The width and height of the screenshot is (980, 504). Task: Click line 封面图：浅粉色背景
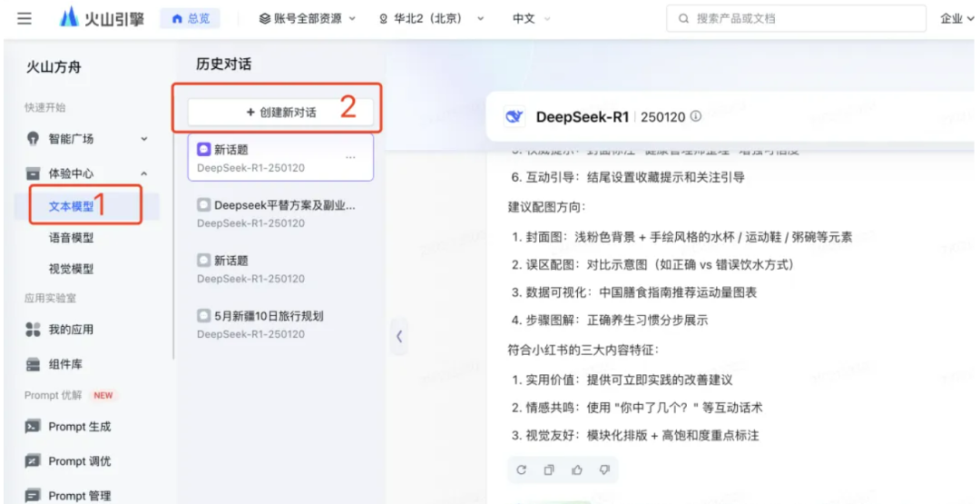point(681,237)
